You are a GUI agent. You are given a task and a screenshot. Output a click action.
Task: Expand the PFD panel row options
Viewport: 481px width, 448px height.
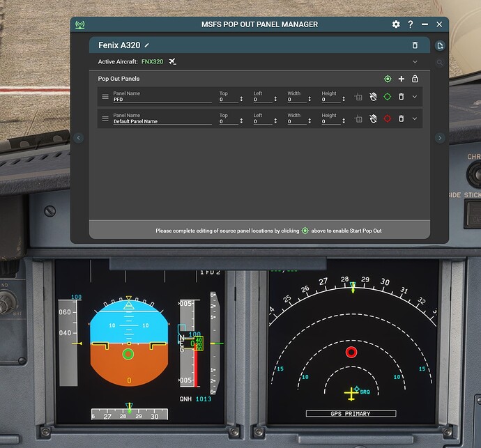click(x=415, y=97)
